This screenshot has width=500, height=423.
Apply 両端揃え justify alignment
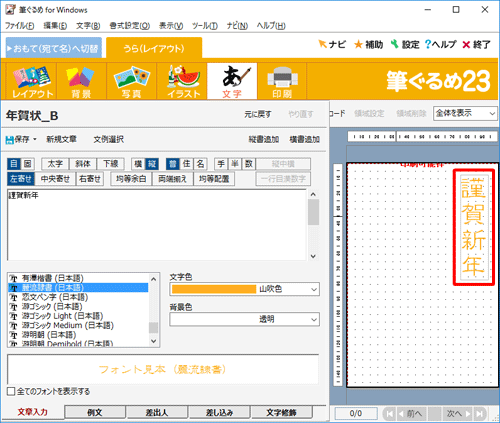click(173, 179)
